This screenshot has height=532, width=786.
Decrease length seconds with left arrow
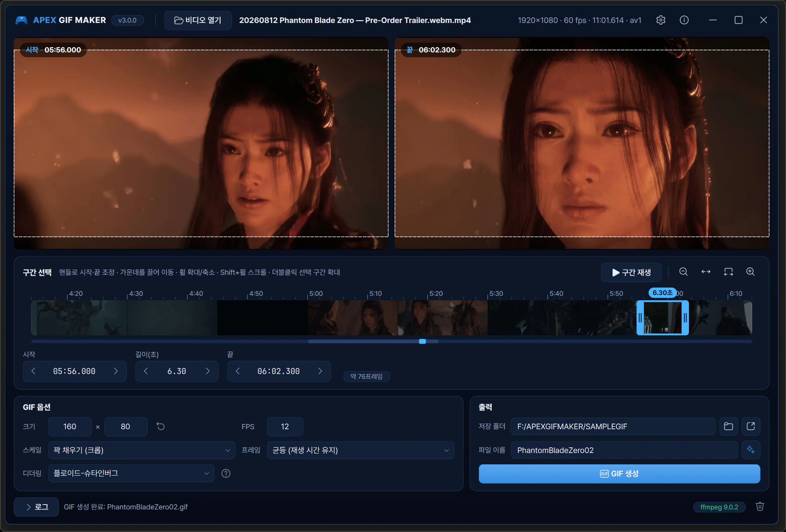146,371
